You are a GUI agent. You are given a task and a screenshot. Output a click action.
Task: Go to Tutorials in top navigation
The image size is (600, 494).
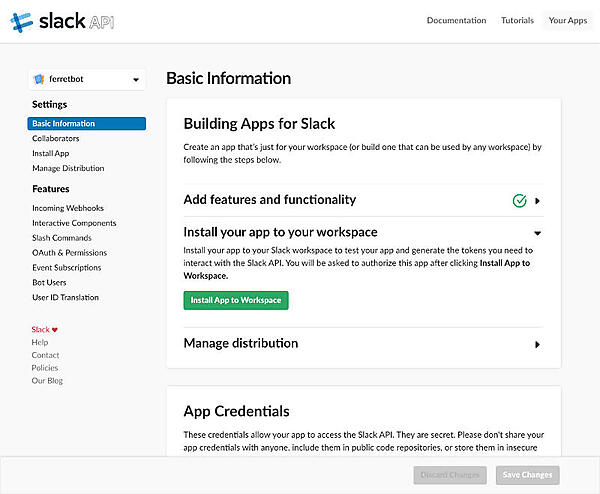pos(517,20)
